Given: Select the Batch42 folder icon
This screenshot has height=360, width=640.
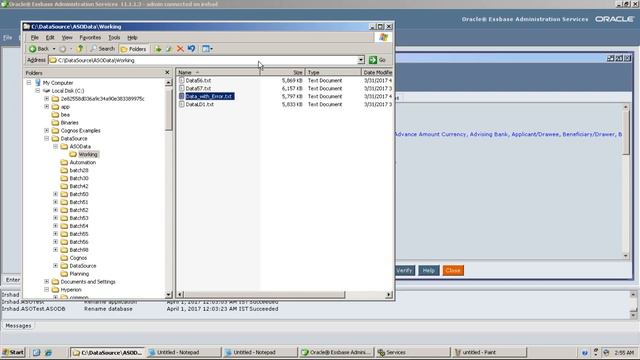Looking at the screenshot, I should (x=64, y=186).
